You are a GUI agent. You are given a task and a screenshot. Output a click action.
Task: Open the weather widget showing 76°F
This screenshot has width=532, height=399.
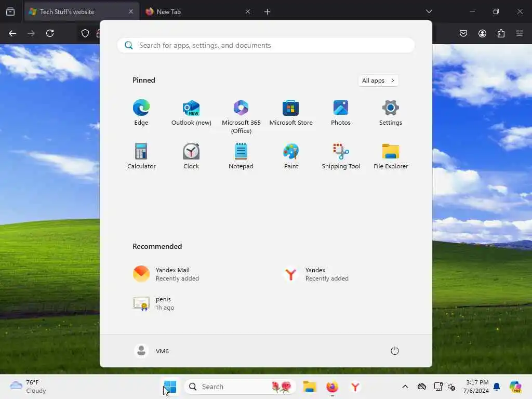pos(28,387)
